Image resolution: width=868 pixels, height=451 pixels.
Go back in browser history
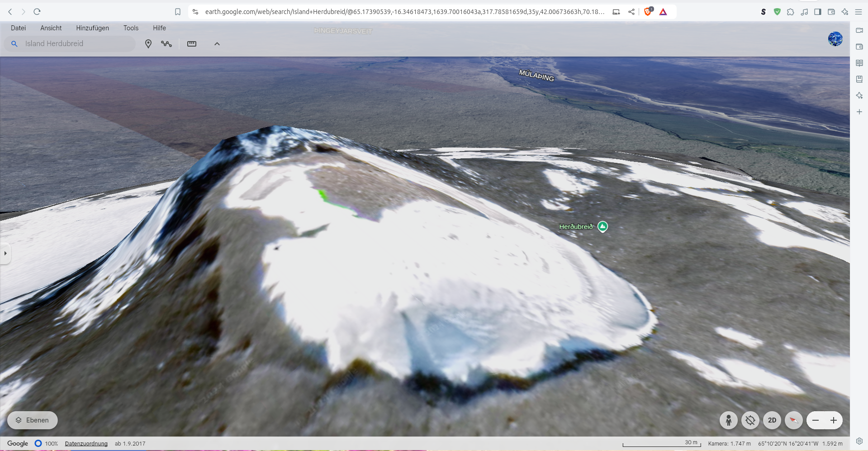(x=10, y=12)
